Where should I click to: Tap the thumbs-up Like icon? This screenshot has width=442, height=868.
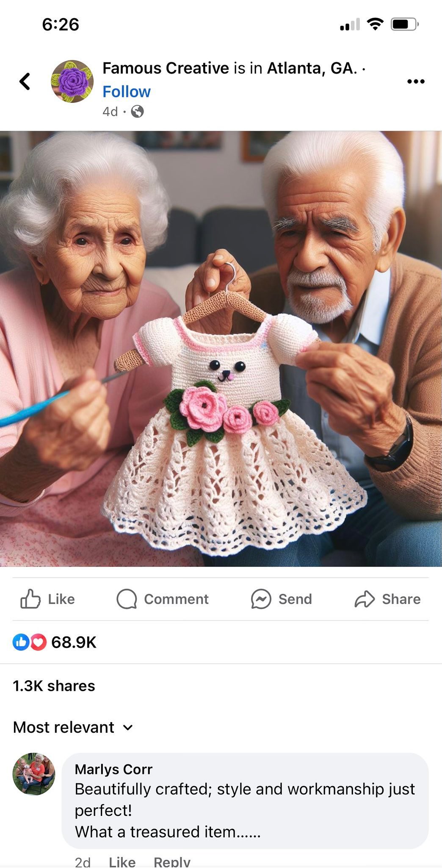[30, 599]
